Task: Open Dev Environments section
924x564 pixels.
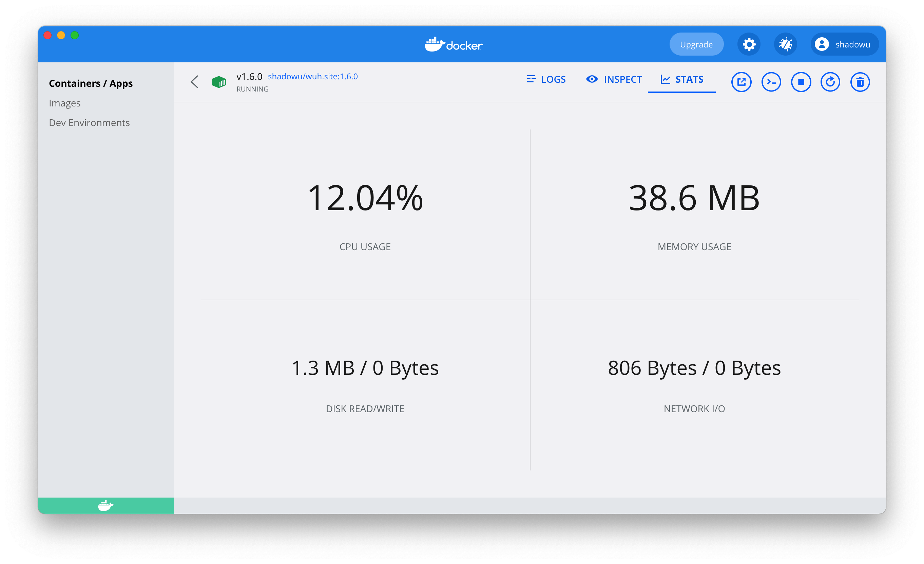Action: pyautogui.click(x=89, y=123)
